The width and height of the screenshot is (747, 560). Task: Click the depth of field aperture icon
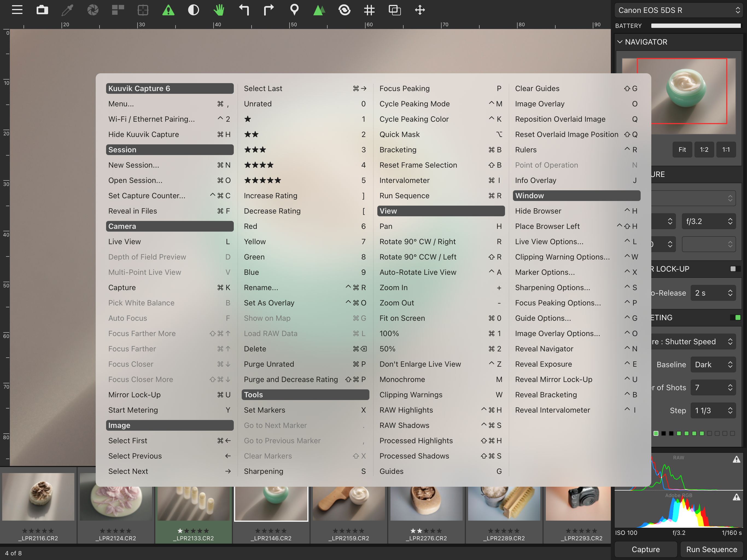coord(92,10)
